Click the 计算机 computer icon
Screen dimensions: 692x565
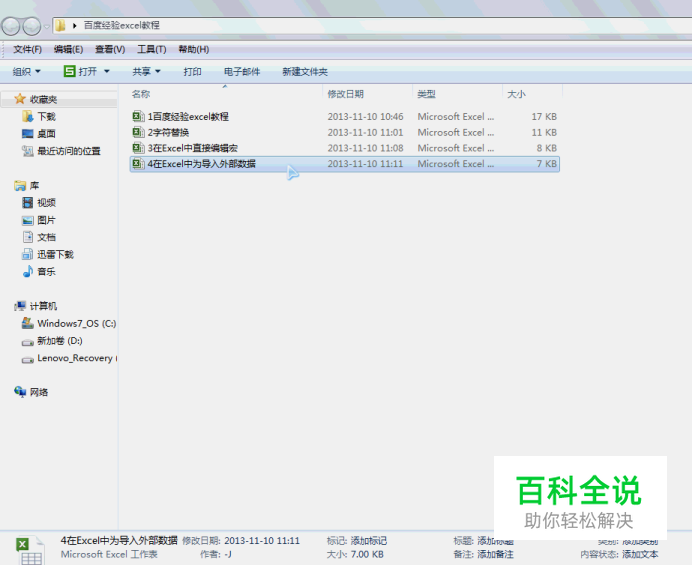20,306
